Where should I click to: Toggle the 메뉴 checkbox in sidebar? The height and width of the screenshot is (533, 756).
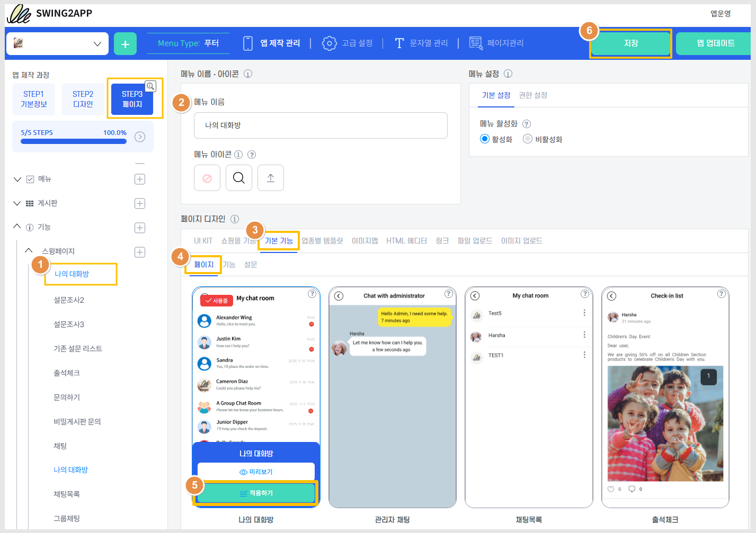point(30,179)
